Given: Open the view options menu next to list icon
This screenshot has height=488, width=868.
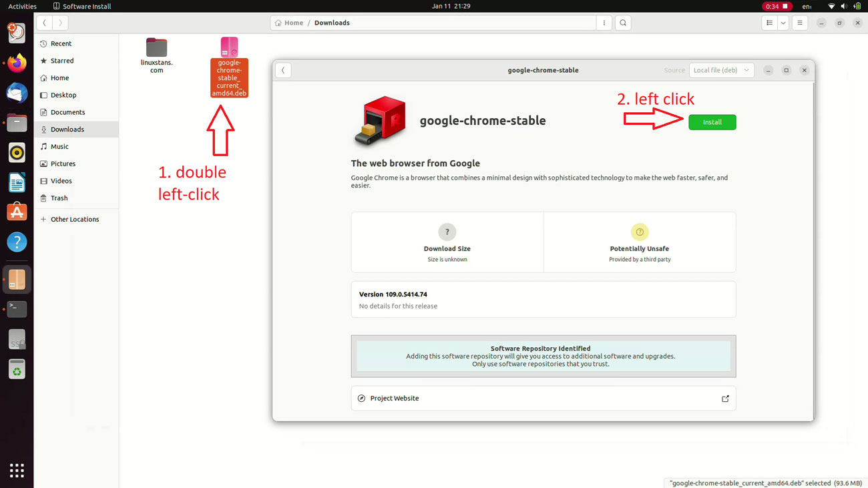Looking at the screenshot, I should [783, 22].
